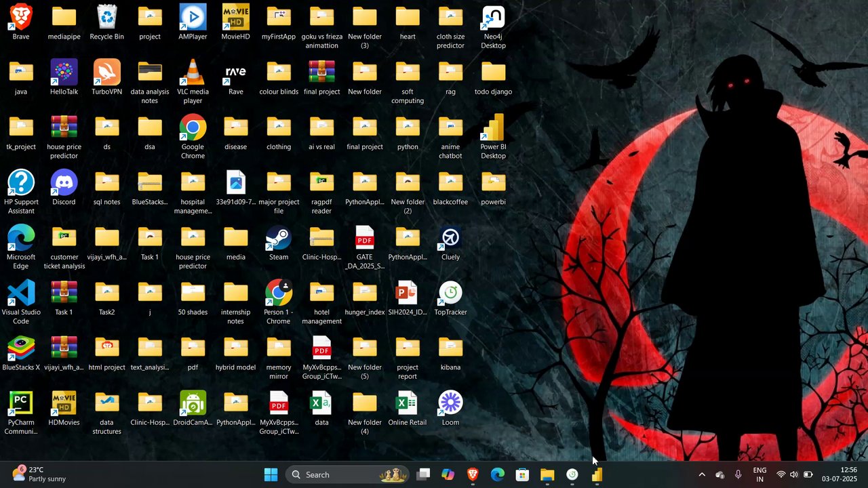
Task: Launch AMPlayer from the desktop
Action: click(x=193, y=22)
